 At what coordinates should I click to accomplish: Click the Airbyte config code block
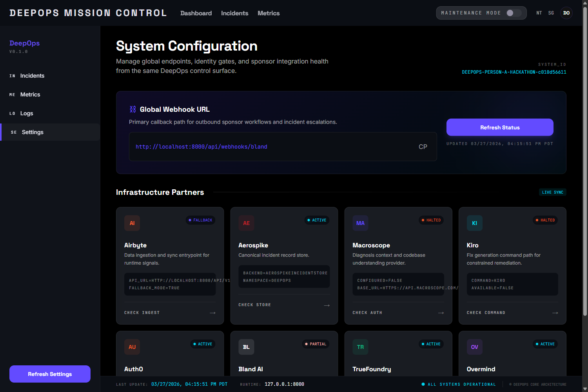(170, 284)
